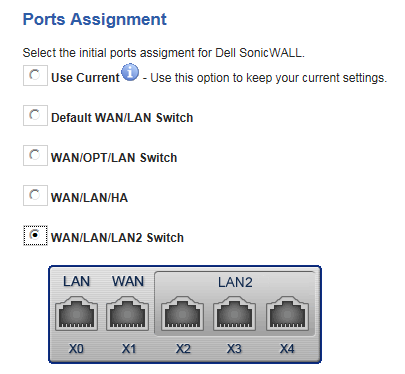Click the X0 LAN port icon
Image resolution: width=405 pixels, height=374 pixels.
[76, 313]
